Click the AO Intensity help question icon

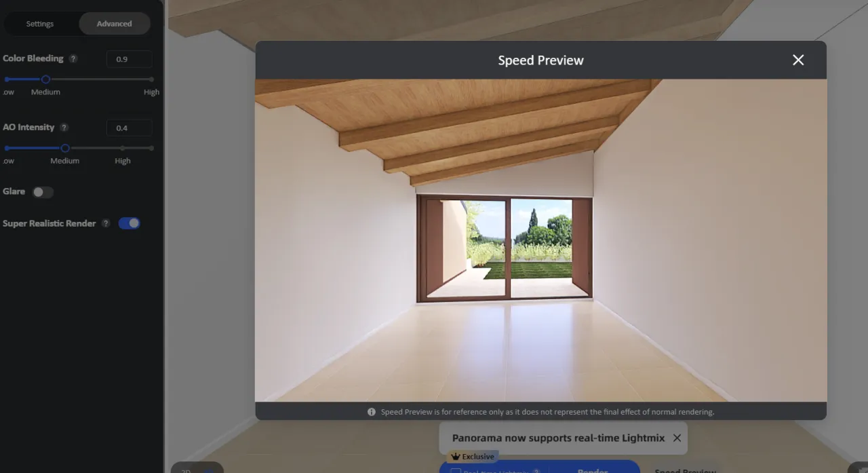64,128
